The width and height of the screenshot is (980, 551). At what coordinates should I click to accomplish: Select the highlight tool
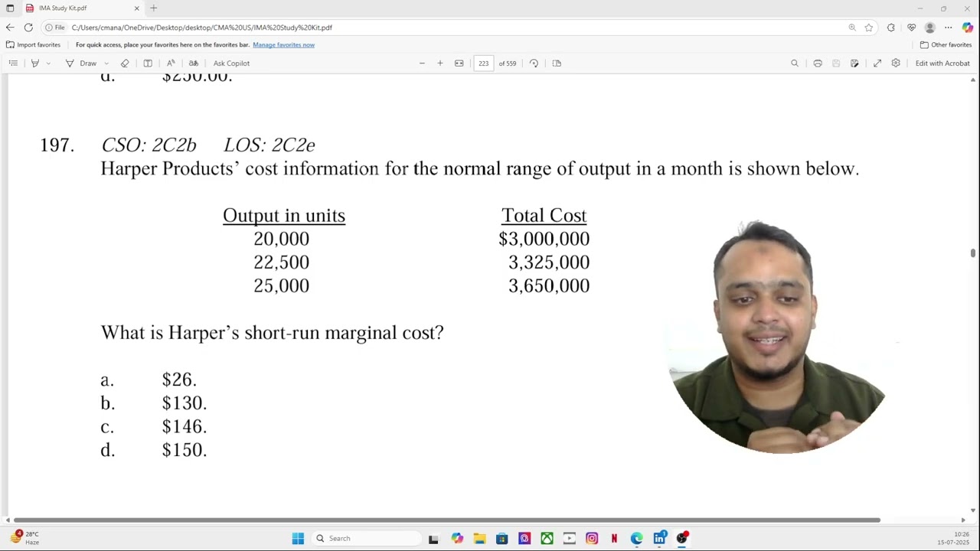click(34, 63)
